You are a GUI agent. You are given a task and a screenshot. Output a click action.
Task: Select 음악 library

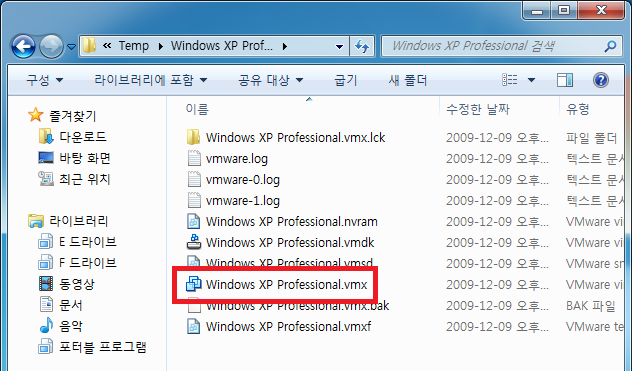point(71,326)
